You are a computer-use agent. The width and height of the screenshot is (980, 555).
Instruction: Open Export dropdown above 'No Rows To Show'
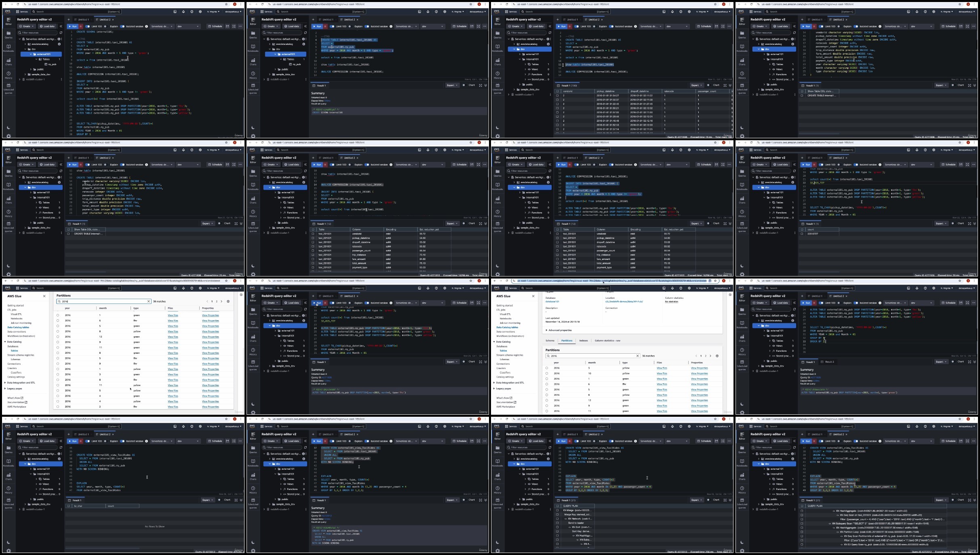pos(207,500)
